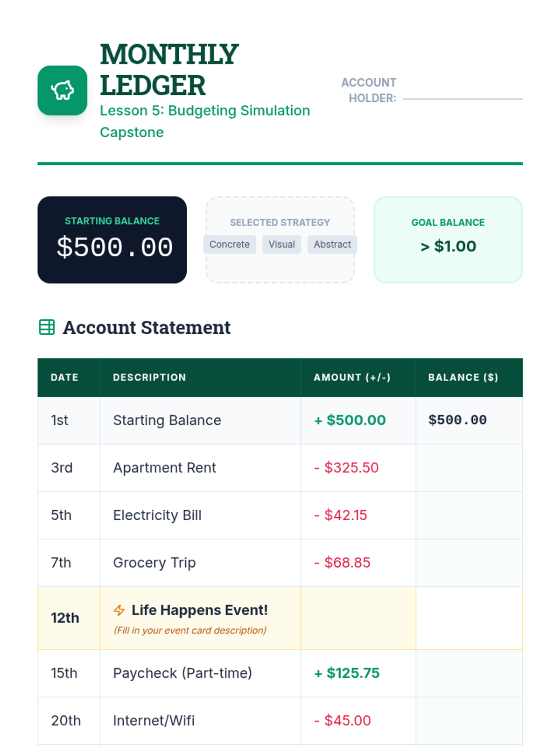Click the Apartment Rent balance cell
Screen dimensions: 560x747
click(x=469, y=468)
